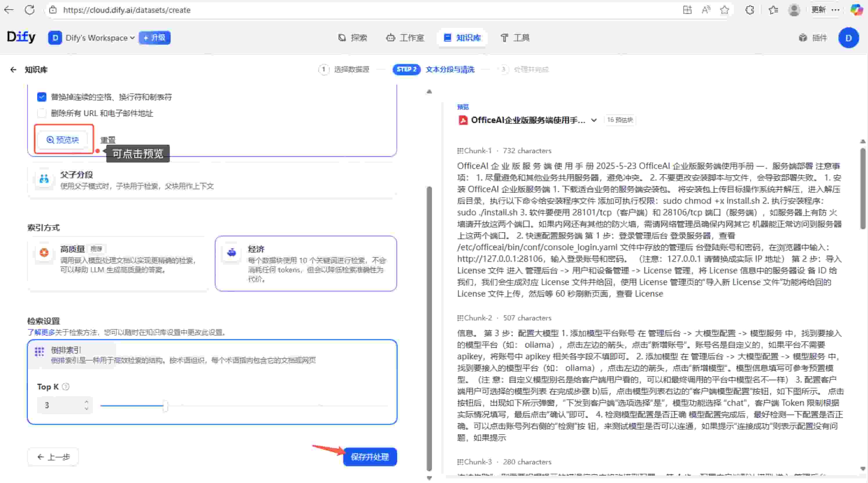Open 工作室 using its workspace icon

tap(390, 38)
